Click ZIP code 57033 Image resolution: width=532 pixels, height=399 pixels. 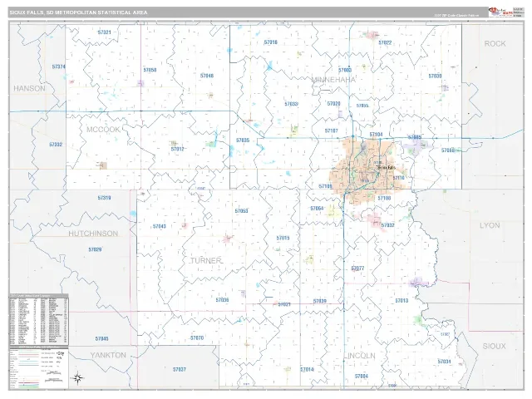point(291,104)
